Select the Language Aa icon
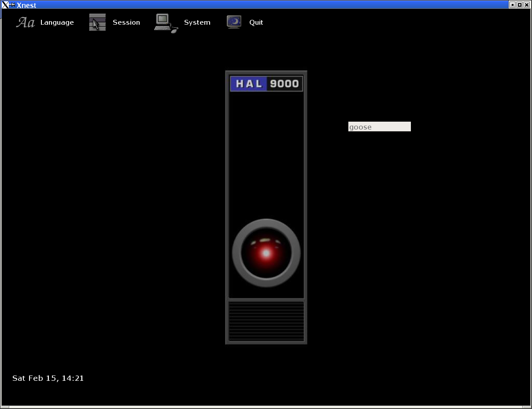Image resolution: width=532 pixels, height=409 pixels. [25, 22]
